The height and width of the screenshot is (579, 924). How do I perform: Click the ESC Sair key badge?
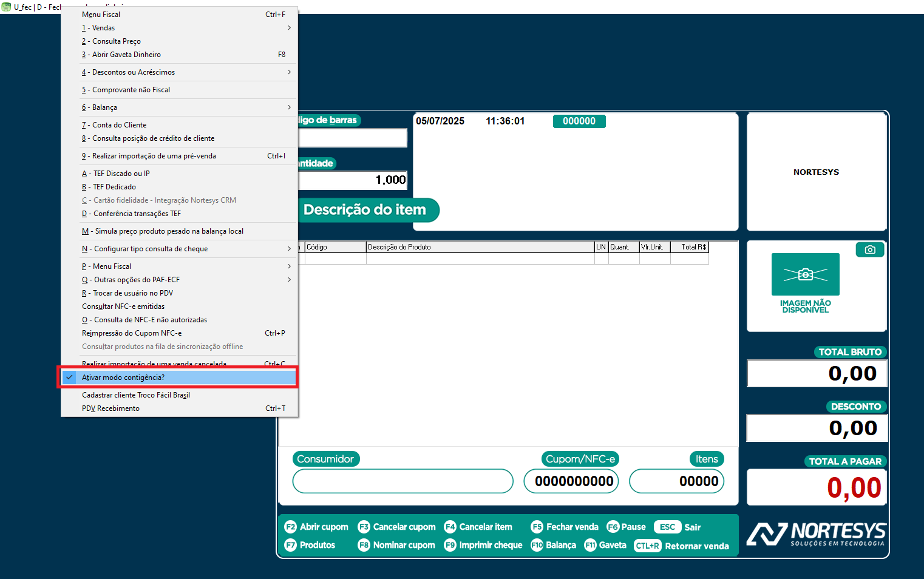pyautogui.click(x=667, y=527)
